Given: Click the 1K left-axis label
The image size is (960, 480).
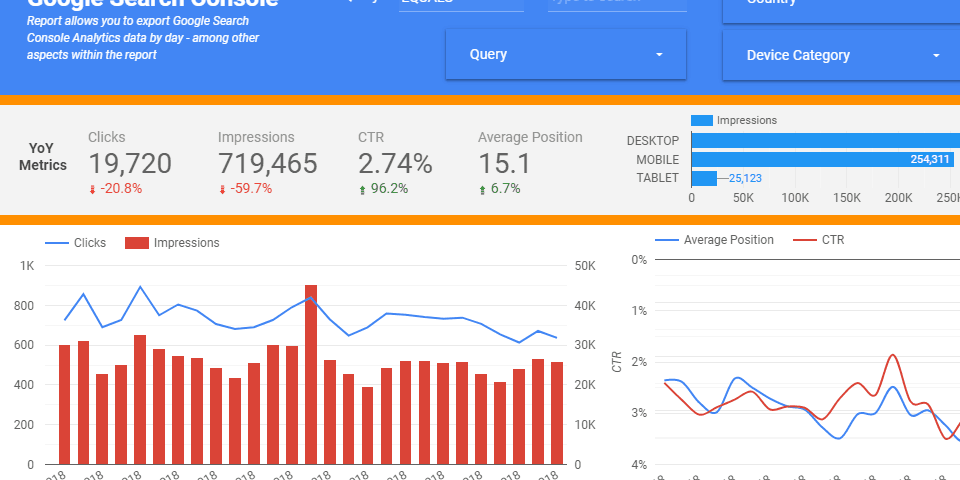Looking at the screenshot, I should (x=27, y=266).
